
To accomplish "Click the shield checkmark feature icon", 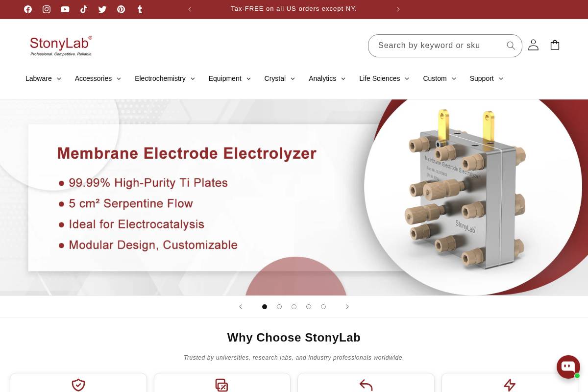I will pos(78,385).
